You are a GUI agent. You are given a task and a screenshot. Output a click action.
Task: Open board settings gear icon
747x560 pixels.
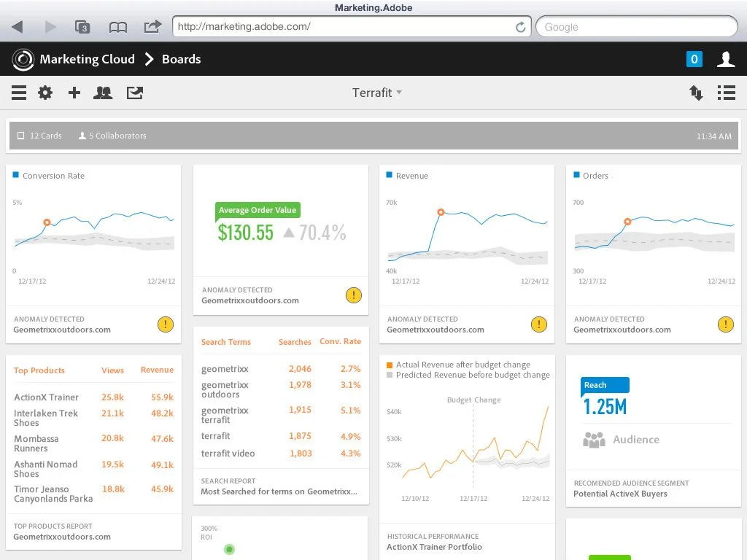click(45, 93)
